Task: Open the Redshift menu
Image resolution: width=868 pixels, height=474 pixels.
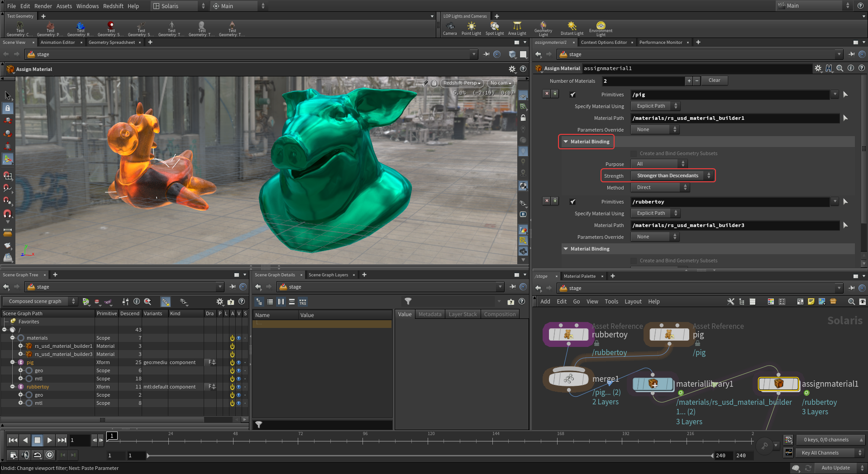Action: [113, 6]
